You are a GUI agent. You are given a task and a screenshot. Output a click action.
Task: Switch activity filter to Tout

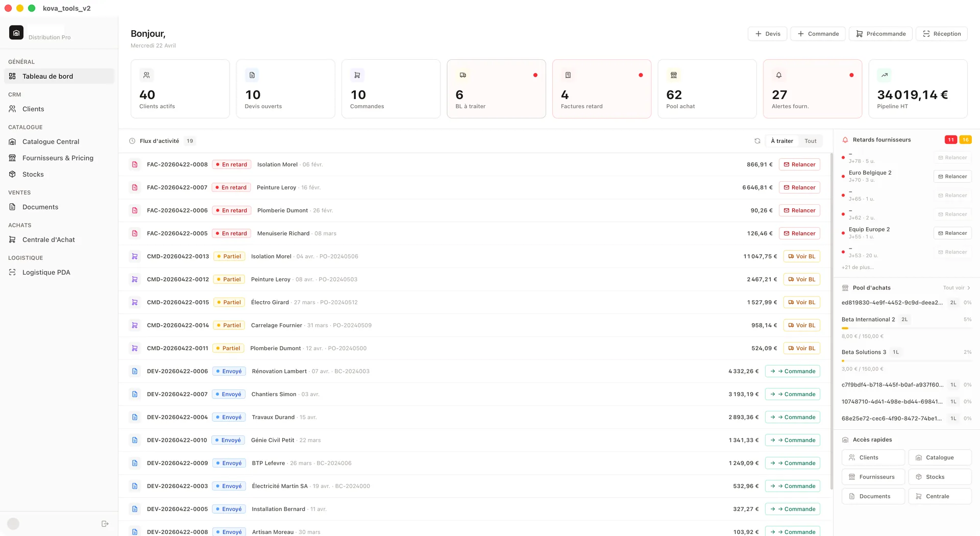click(x=811, y=140)
